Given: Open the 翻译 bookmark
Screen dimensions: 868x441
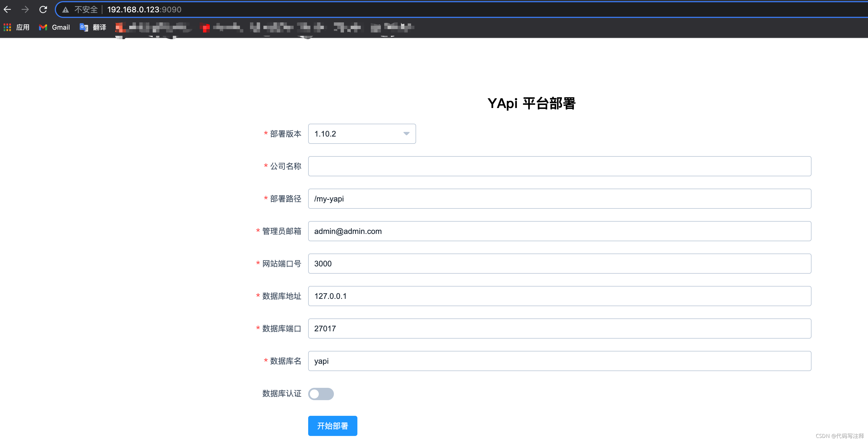Looking at the screenshot, I should pyautogui.click(x=93, y=27).
